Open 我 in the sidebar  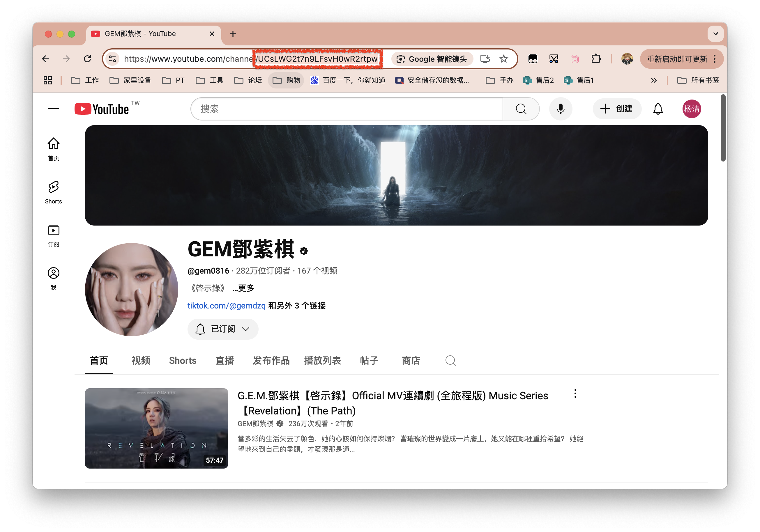[x=53, y=279]
